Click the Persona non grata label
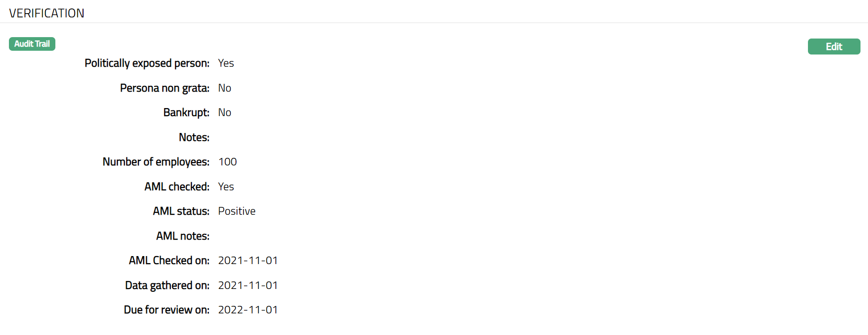Screen dimensions: 868x335 tap(165, 88)
